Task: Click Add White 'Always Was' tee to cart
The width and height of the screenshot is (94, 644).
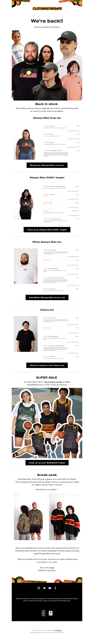Action: coord(47,297)
